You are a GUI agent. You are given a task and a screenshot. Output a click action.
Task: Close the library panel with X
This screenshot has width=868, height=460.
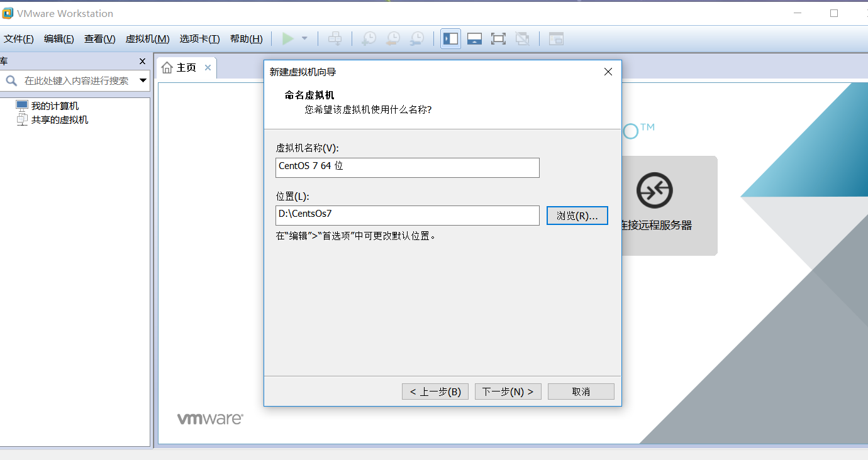coord(142,62)
